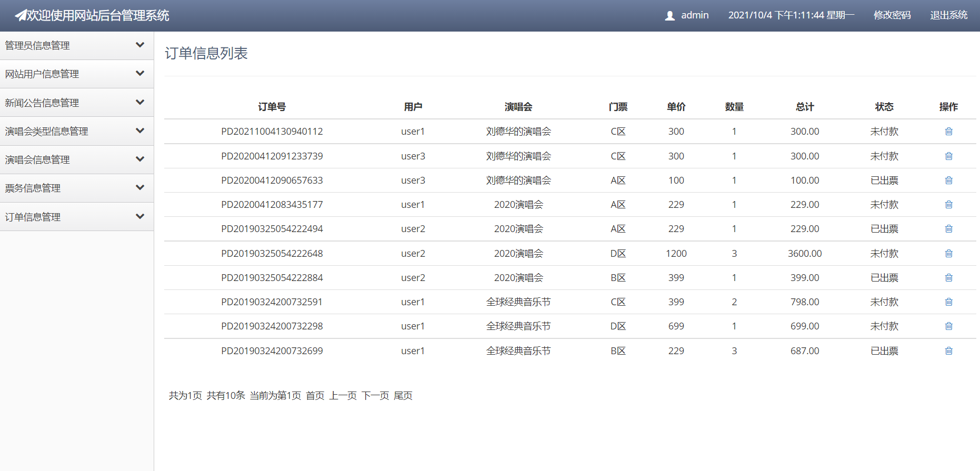Delete order PD20190324200732298 via trash icon
The width and height of the screenshot is (980, 471).
948,326
